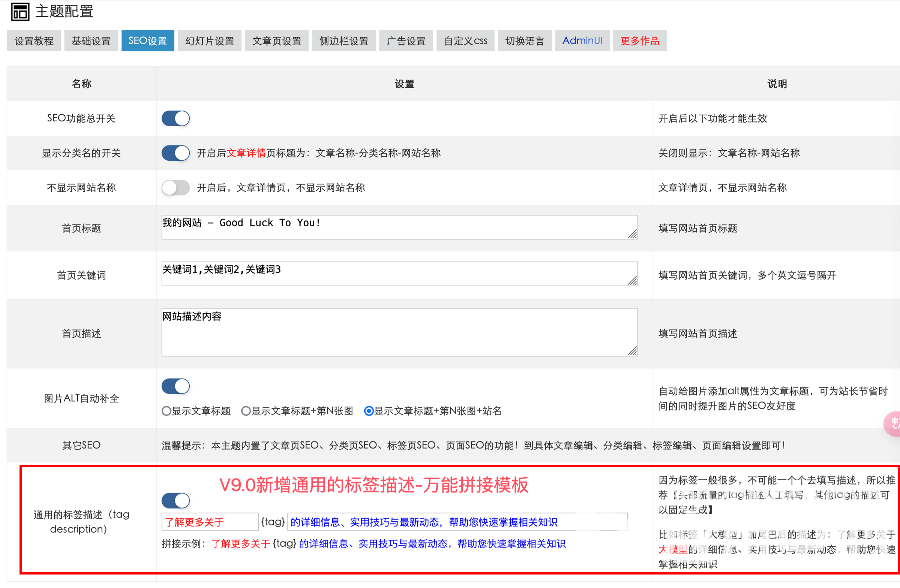Toggle the 通用的标签描述 switch
The image size is (900, 588).
175,501
